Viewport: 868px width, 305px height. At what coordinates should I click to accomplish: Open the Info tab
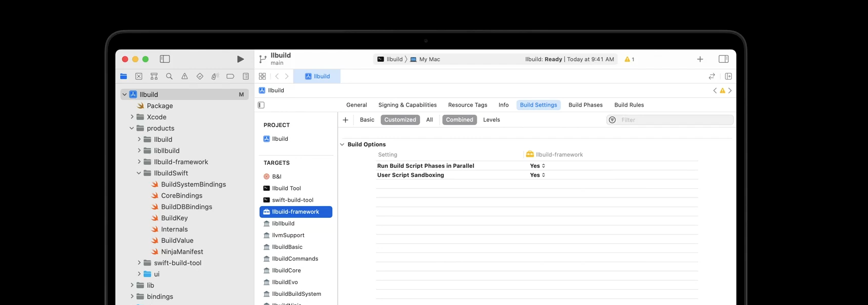tap(503, 105)
